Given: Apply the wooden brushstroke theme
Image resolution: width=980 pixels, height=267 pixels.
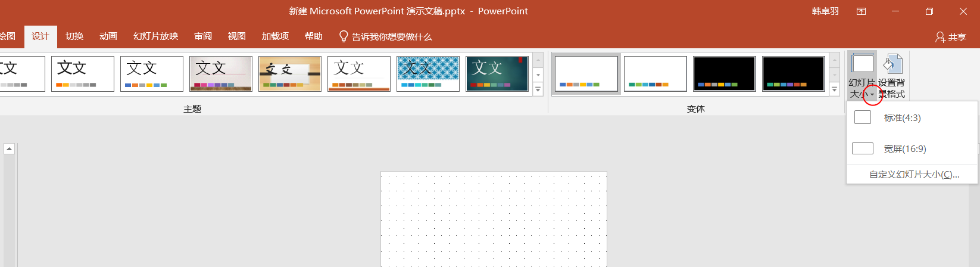Looking at the screenshot, I should click(290, 74).
